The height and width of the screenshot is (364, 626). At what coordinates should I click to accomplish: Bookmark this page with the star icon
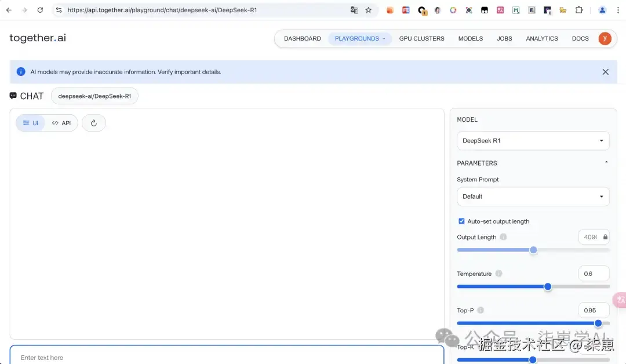[x=368, y=10]
